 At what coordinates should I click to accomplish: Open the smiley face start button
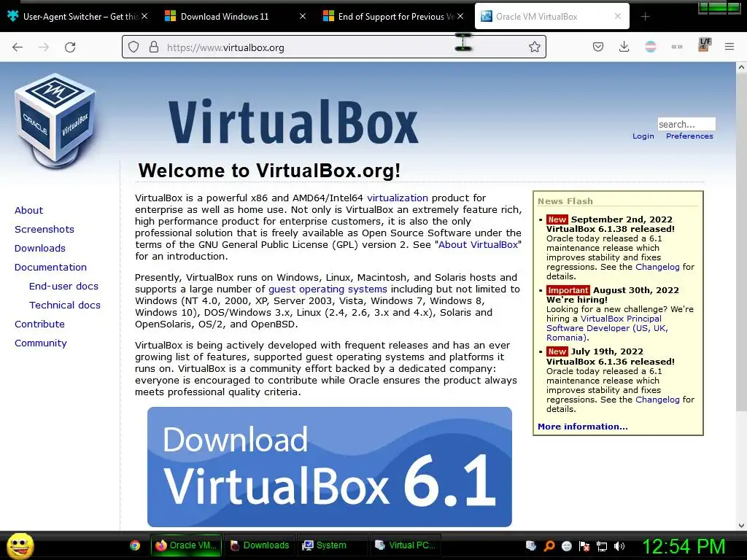(20, 545)
